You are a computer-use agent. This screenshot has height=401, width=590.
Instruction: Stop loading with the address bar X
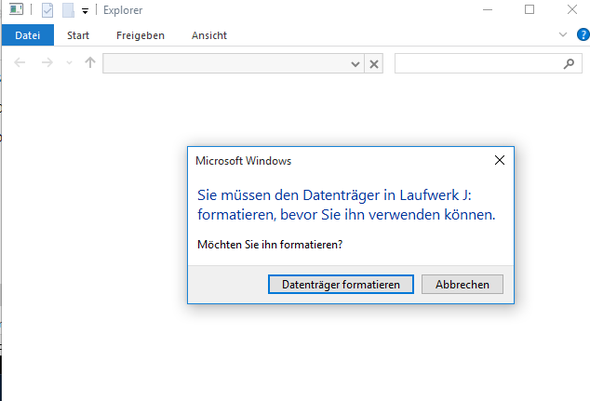pos(374,64)
